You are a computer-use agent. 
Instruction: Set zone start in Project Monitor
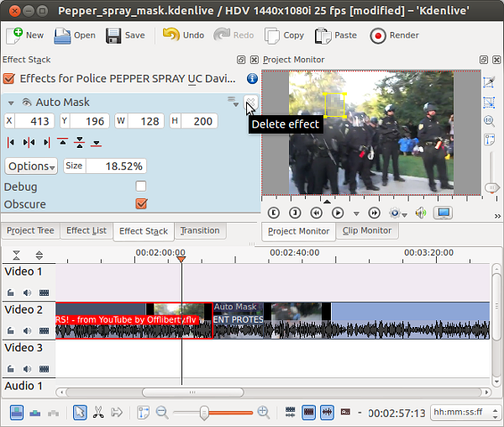pyautogui.click(x=273, y=213)
